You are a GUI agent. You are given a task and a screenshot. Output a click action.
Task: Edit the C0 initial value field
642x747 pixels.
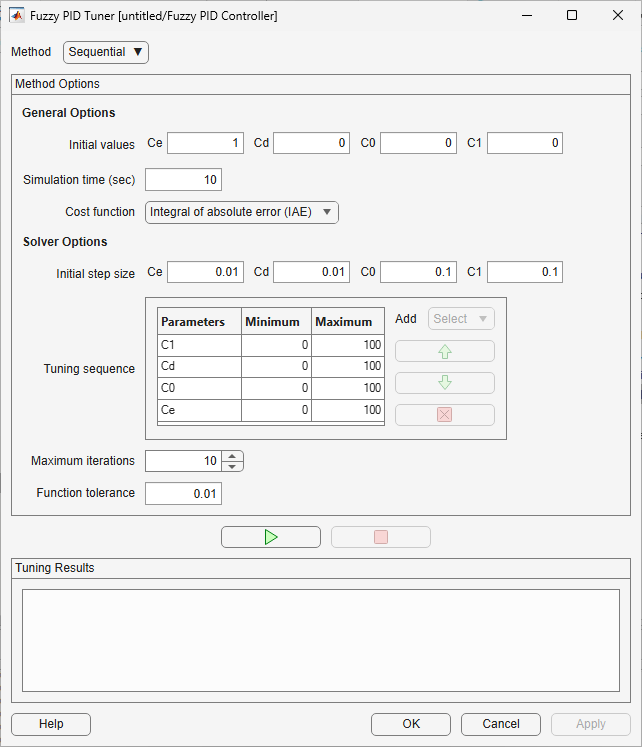(x=418, y=143)
